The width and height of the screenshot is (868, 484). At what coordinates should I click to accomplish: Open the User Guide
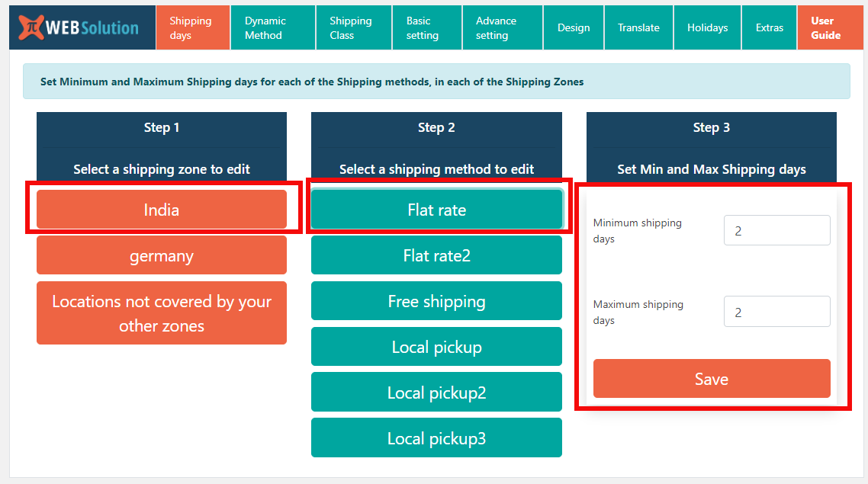tap(830, 27)
